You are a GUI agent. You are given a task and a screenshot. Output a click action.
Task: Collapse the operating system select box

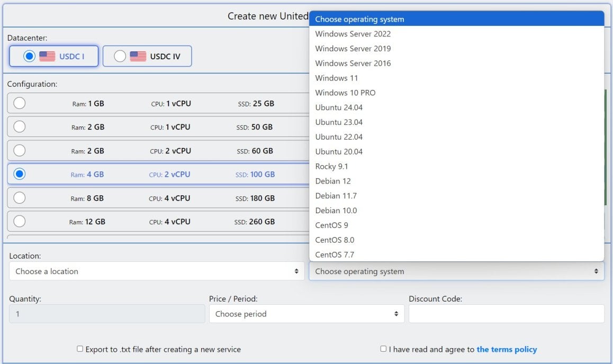point(457,271)
